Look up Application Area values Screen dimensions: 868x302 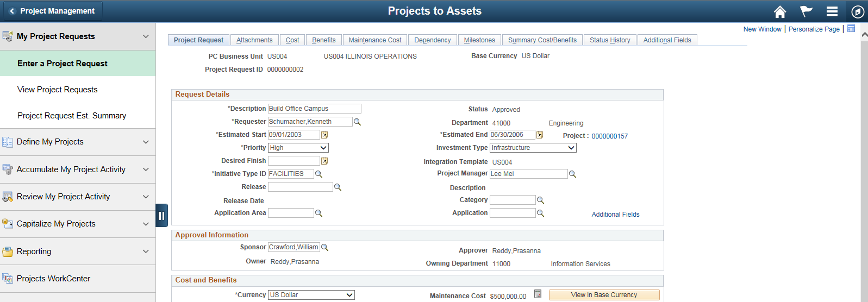319,213
